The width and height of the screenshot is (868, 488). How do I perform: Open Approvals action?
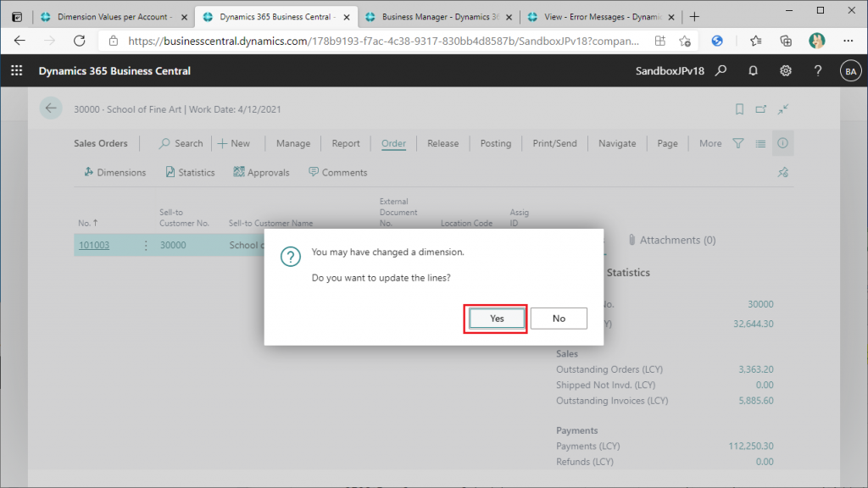pyautogui.click(x=261, y=173)
